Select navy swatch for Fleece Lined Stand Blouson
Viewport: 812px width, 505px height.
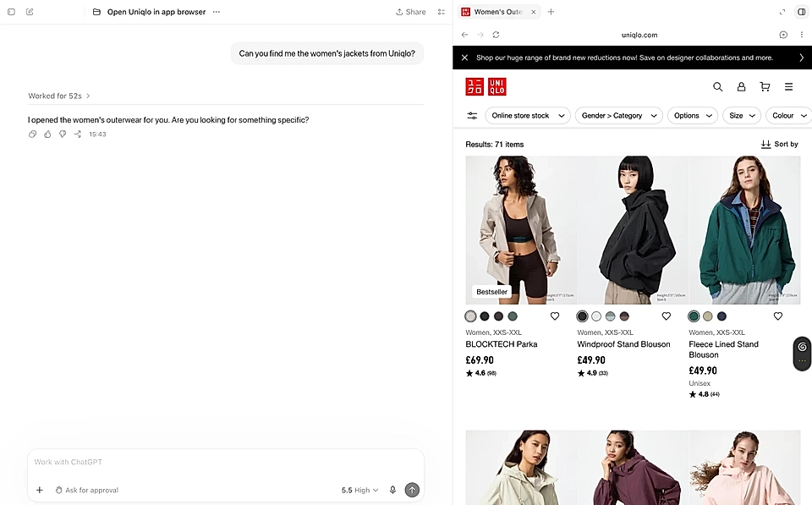721,316
